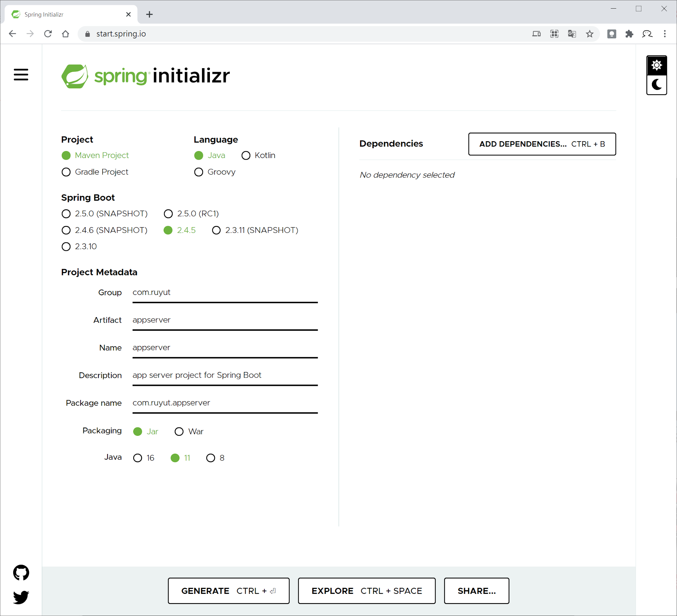Pick Java version 8
The width and height of the screenshot is (677, 616).
(211, 458)
